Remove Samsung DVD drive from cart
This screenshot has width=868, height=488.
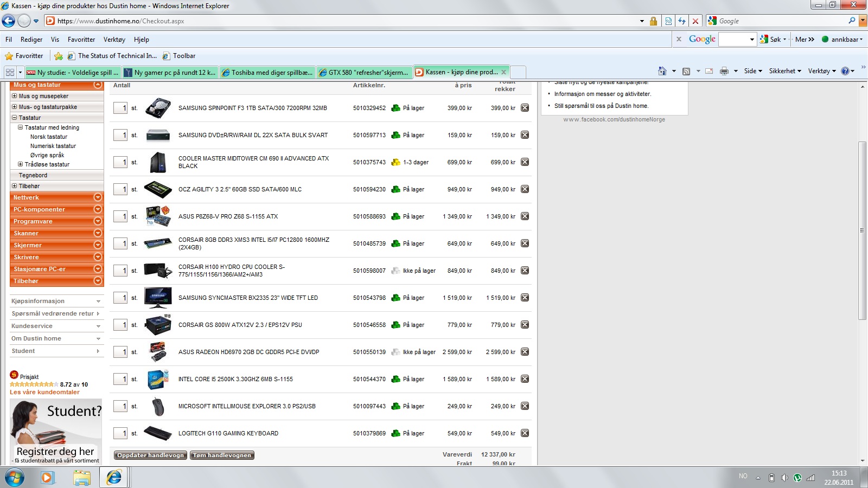[x=525, y=135]
